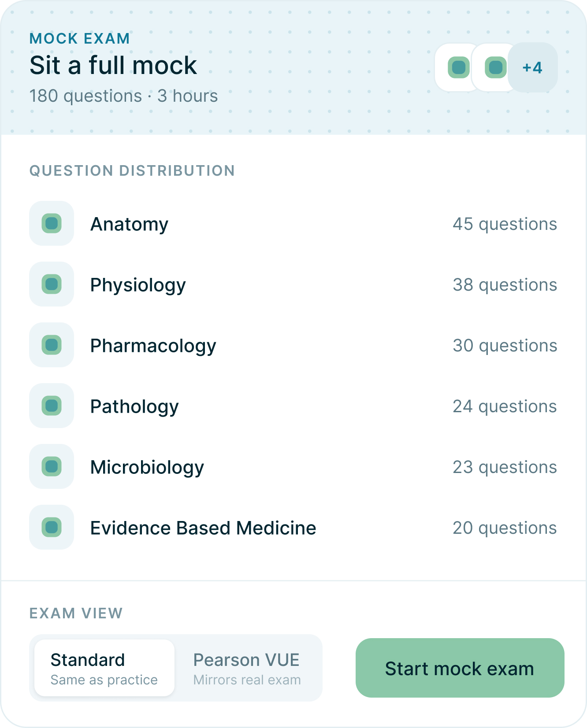This screenshot has height=728, width=587.
Task: Click 23 questions next to Microbiology
Action: pyautogui.click(x=505, y=467)
